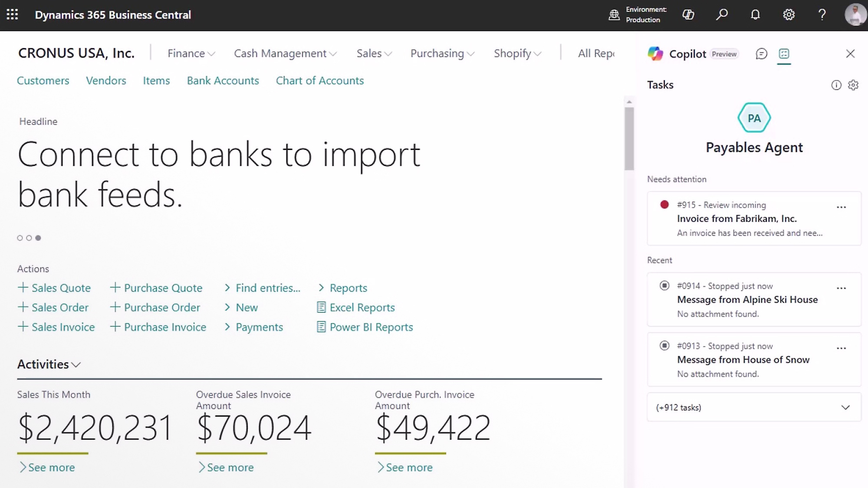Open notifications bell icon
The width and height of the screenshot is (868, 488).
tap(755, 14)
